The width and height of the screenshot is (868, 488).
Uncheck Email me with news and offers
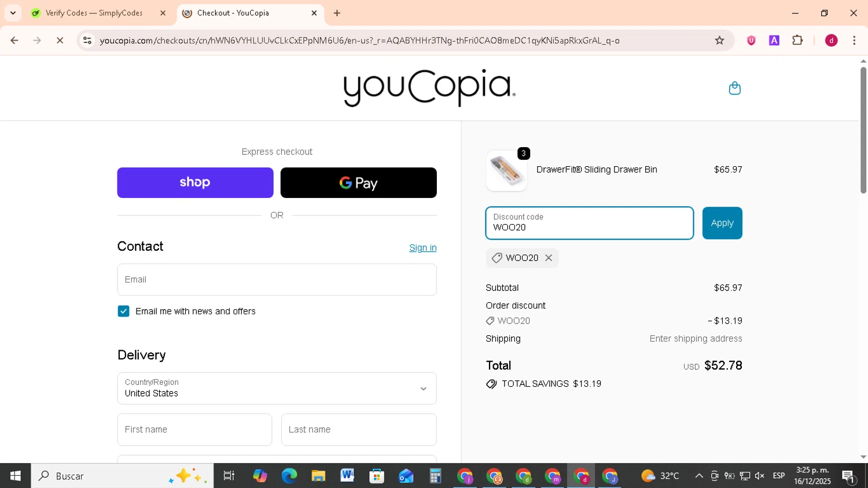click(x=123, y=311)
